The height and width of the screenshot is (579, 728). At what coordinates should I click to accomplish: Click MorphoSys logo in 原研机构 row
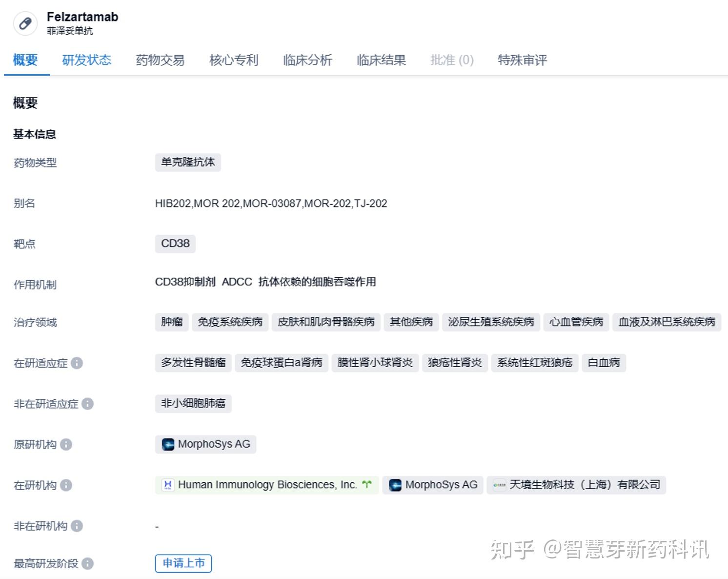tap(168, 444)
